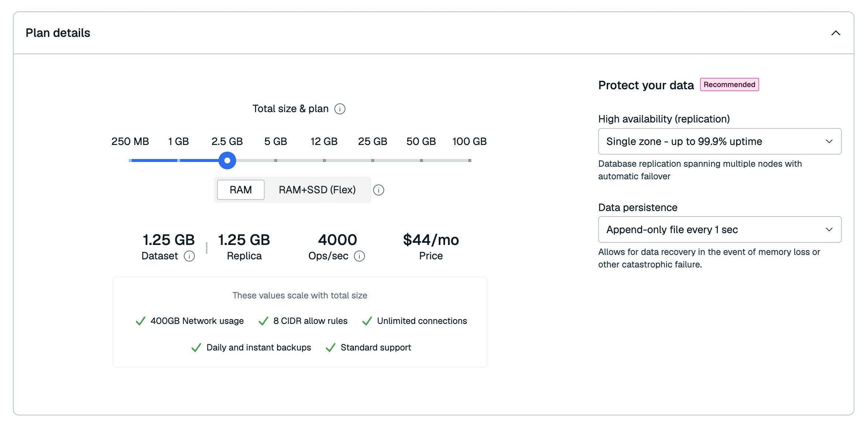868x425 pixels.
Task: Click the 4000 Ops/sec value
Action: 337,240
